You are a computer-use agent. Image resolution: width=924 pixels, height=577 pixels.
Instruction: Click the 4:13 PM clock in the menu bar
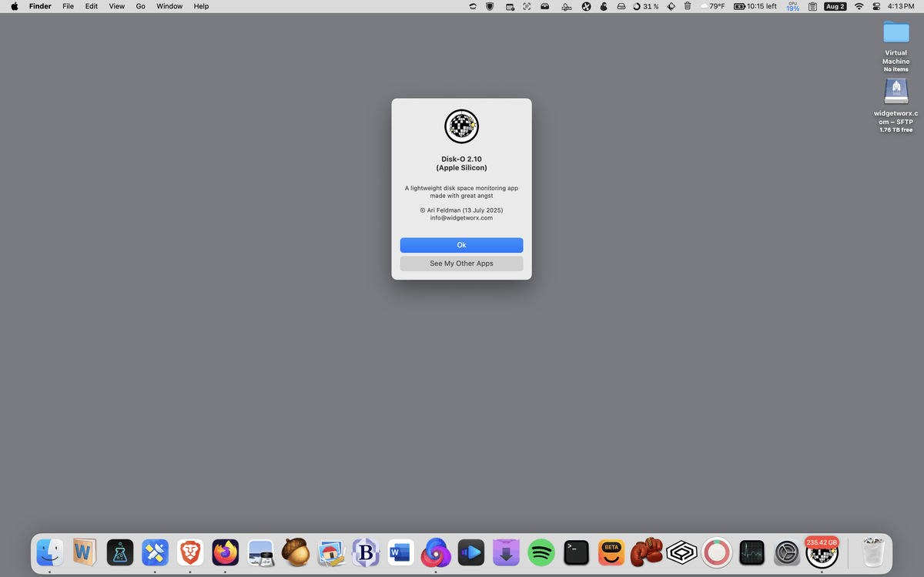[901, 6]
